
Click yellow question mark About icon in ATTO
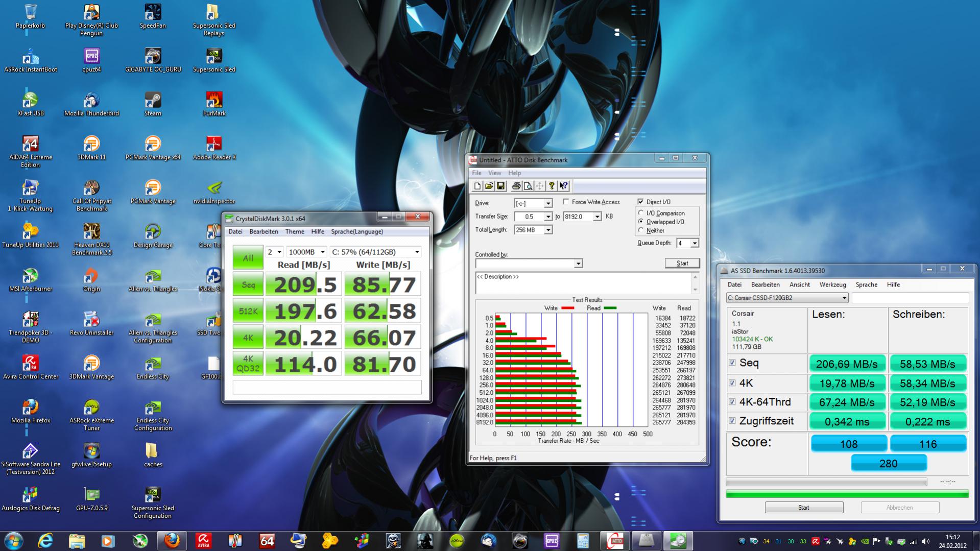point(552,186)
